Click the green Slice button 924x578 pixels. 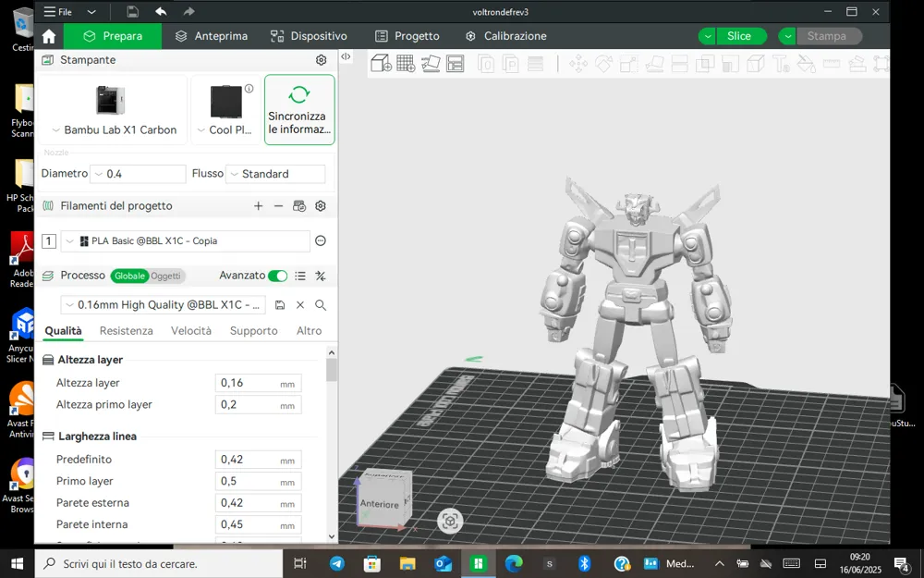click(741, 37)
